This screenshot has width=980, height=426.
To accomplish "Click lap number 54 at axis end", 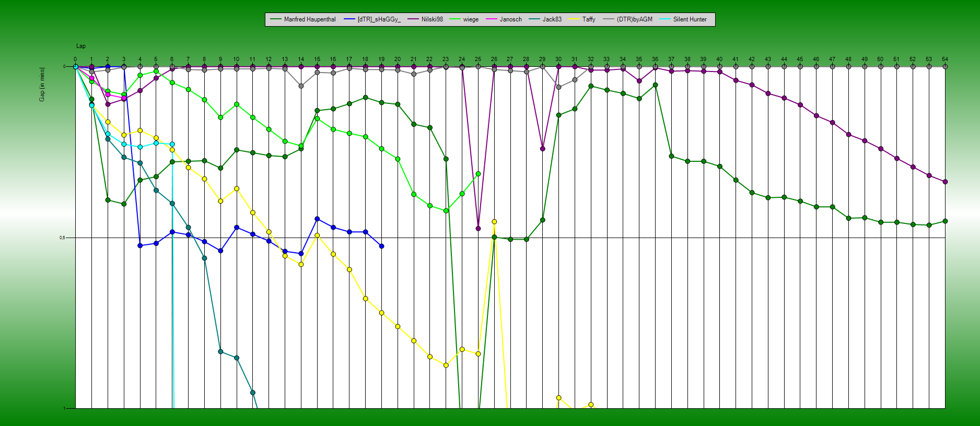I will 945,59.
